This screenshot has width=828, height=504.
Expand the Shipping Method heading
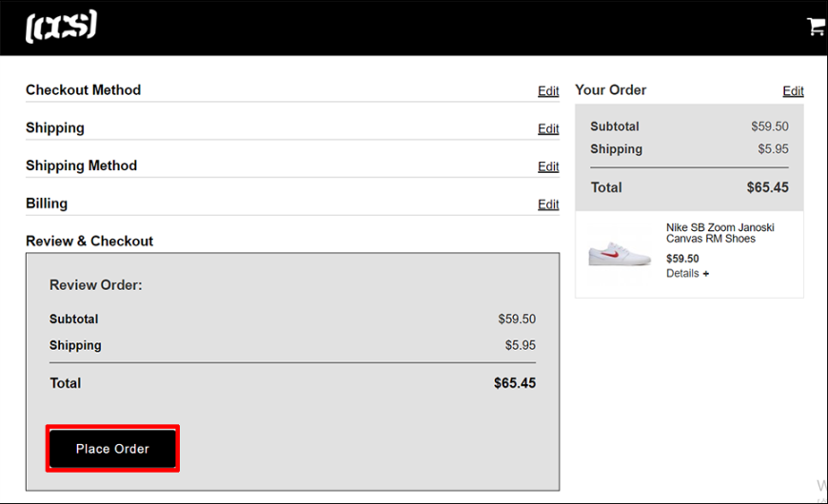pyautogui.click(x=81, y=165)
